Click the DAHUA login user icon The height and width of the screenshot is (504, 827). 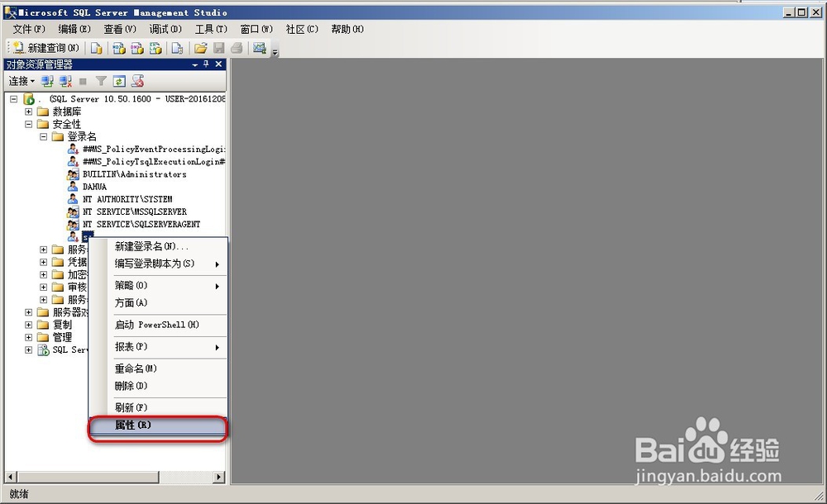click(x=73, y=187)
